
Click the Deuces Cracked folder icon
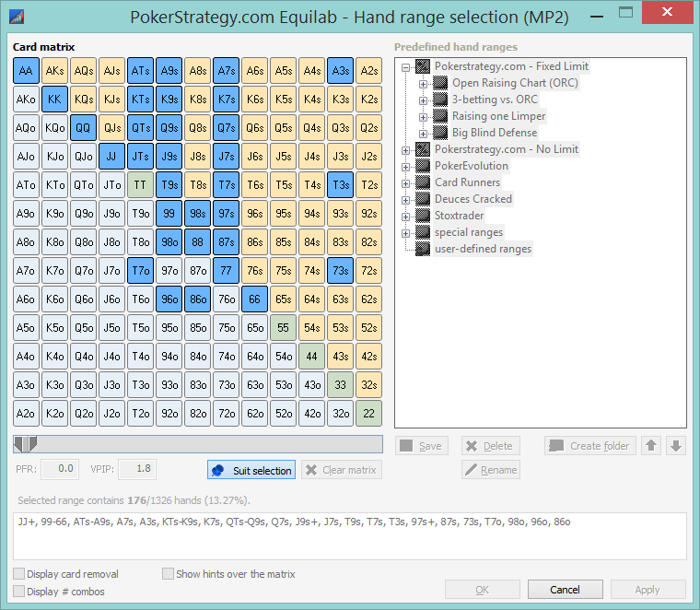423,199
